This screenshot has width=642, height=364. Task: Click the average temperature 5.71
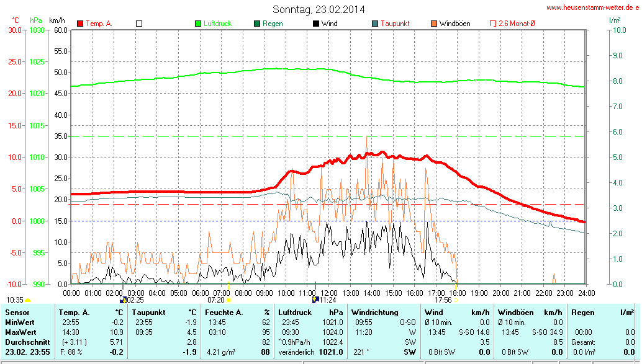117,342
